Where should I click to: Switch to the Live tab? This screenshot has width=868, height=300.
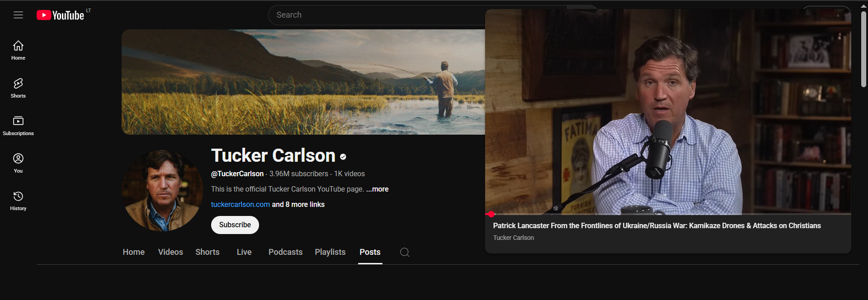tap(244, 252)
